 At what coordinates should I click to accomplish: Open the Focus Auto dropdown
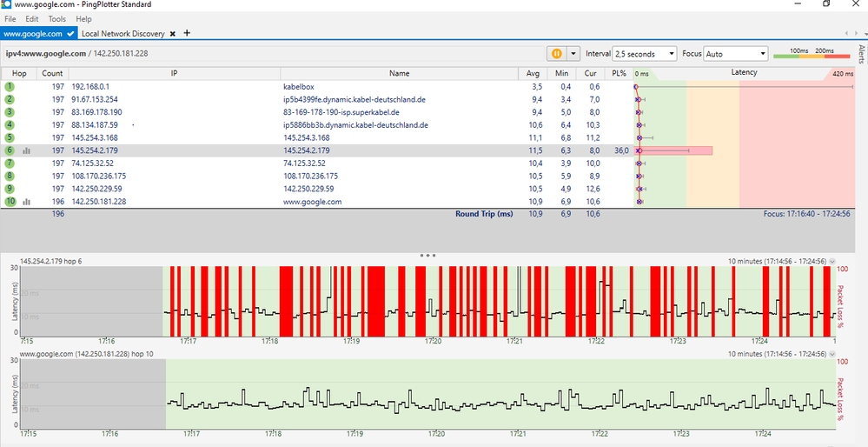pos(736,54)
